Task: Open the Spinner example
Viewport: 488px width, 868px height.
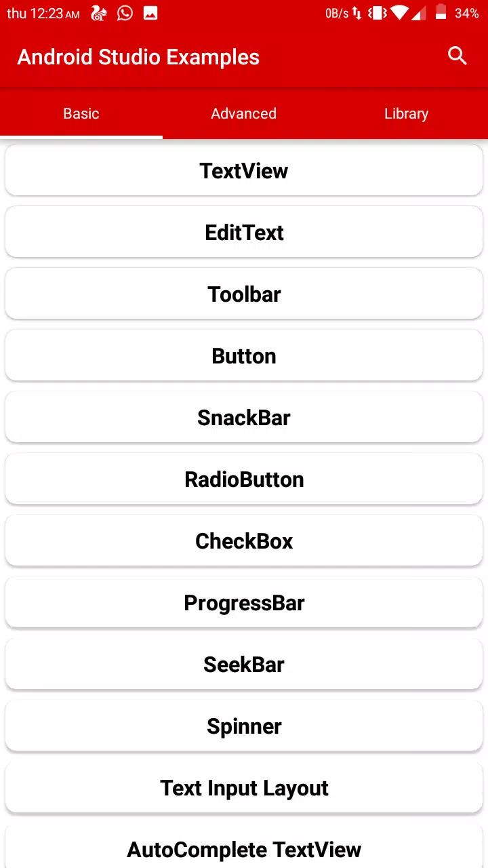Action: 244,726
